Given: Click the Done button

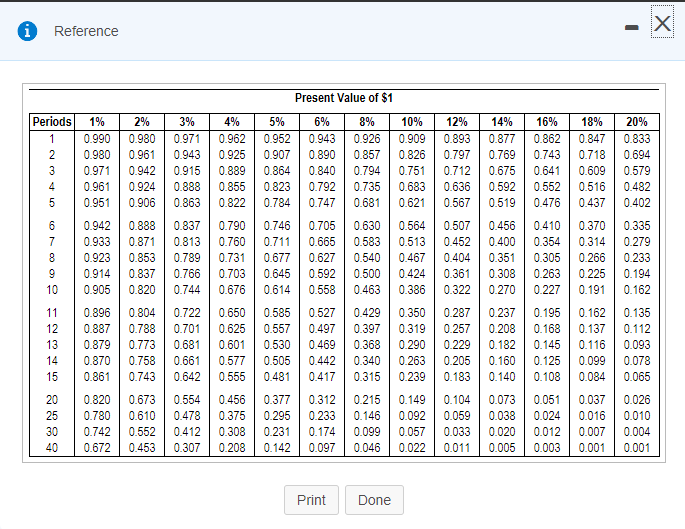Looking at the screenshot, I should 374,500.
